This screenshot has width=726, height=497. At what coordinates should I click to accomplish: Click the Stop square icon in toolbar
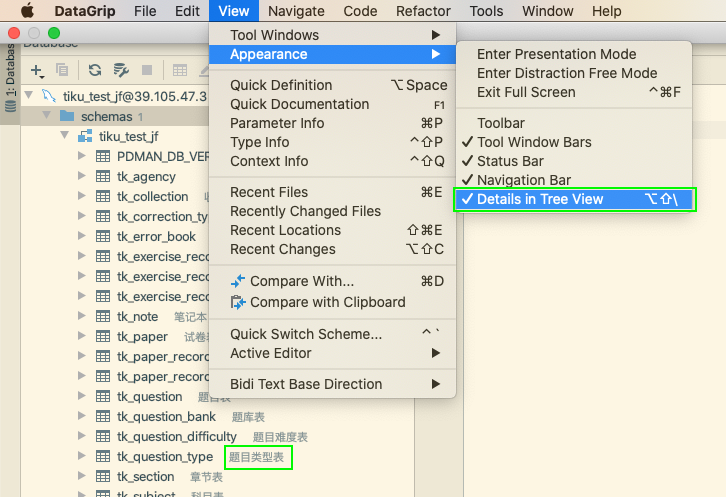coord(147,70)
